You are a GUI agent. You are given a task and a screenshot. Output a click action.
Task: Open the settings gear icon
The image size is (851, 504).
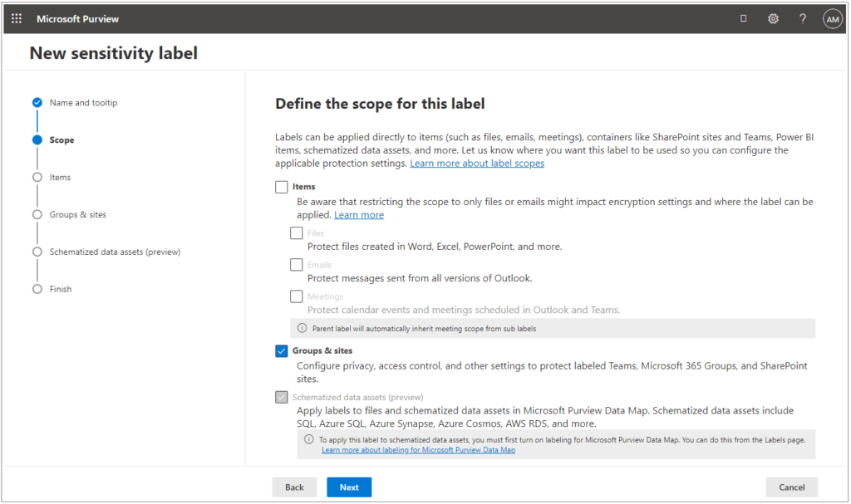coord(773,18)
